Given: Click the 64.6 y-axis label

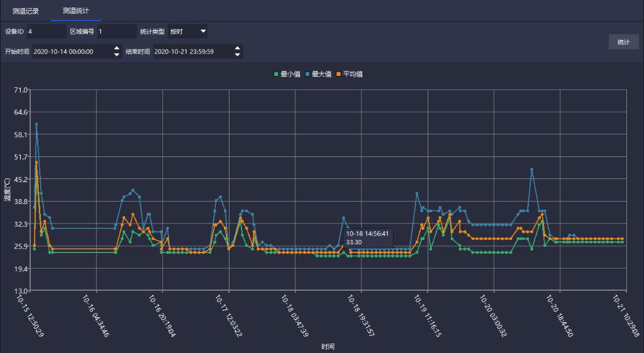Looking at the screenshot, I should [21, 112].
